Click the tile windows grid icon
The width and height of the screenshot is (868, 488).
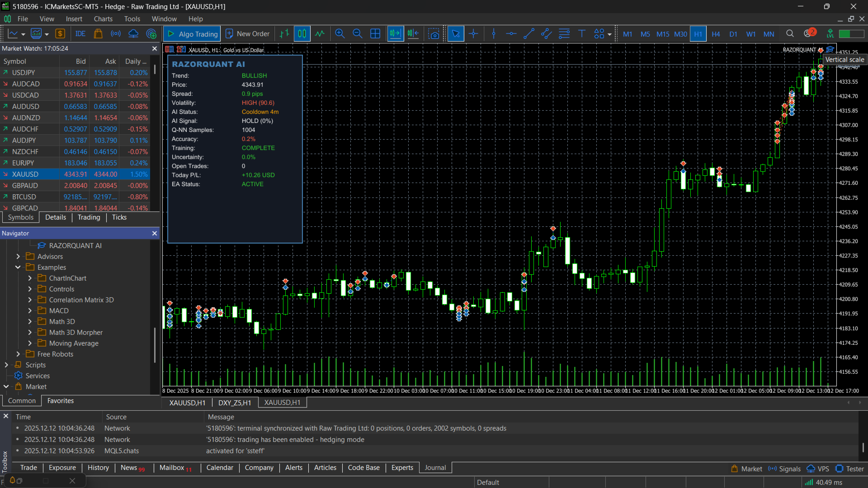coord(375,34)
